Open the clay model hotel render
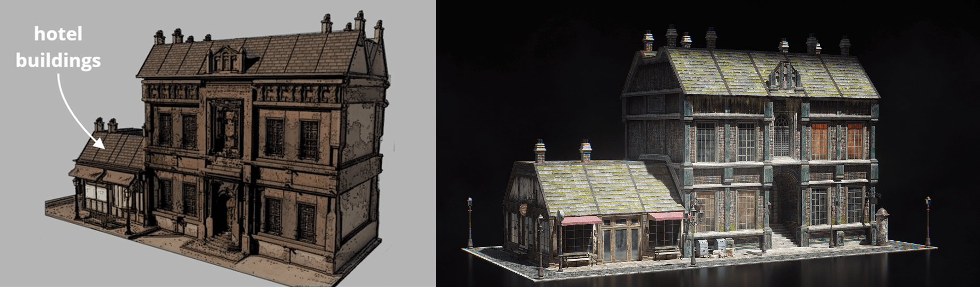This screenshot has height=287, width=980. (x=218, y=143)
